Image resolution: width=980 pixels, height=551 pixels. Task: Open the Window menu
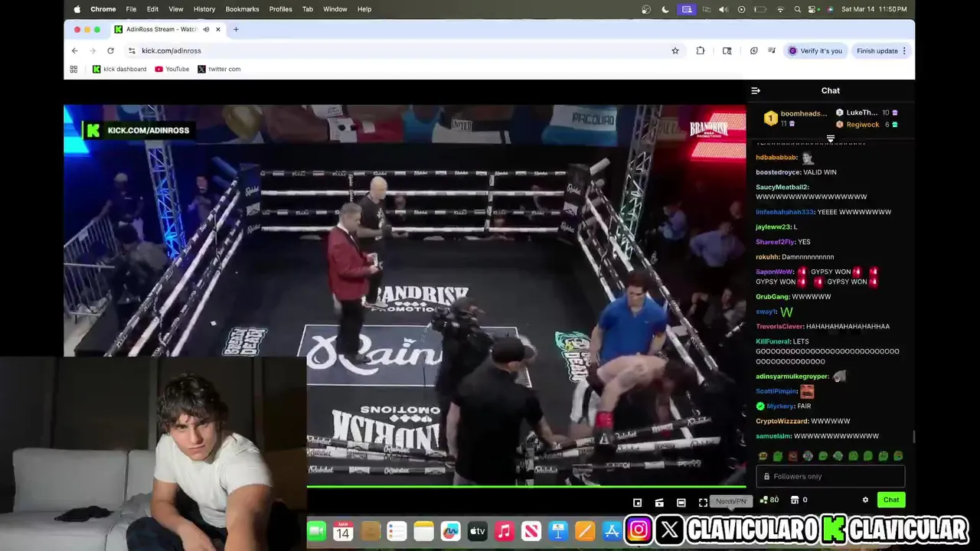(335, 9)
